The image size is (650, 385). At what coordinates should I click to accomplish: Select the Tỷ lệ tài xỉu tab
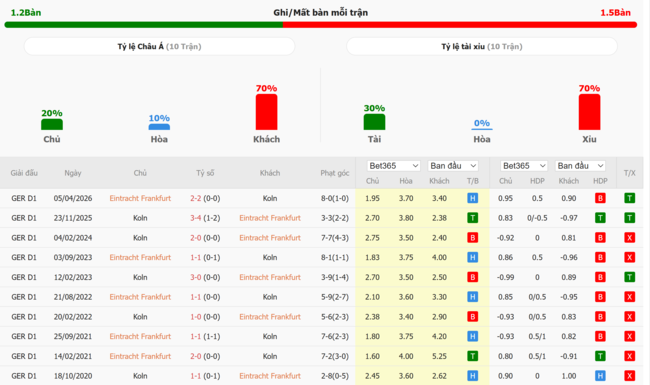(x=482, y=46)
